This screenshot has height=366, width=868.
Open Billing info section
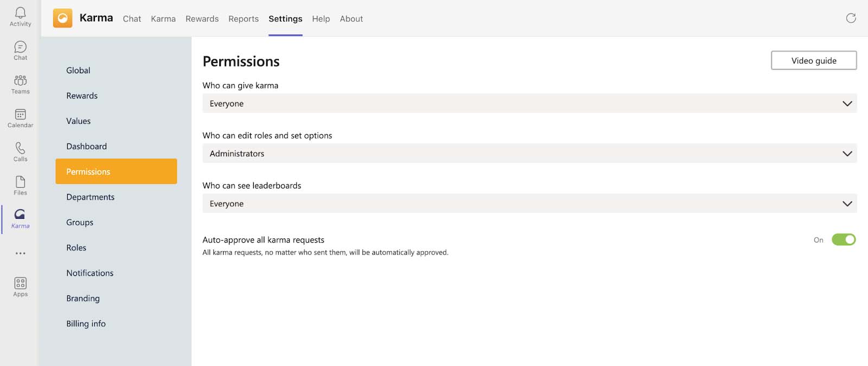[116, 323]
